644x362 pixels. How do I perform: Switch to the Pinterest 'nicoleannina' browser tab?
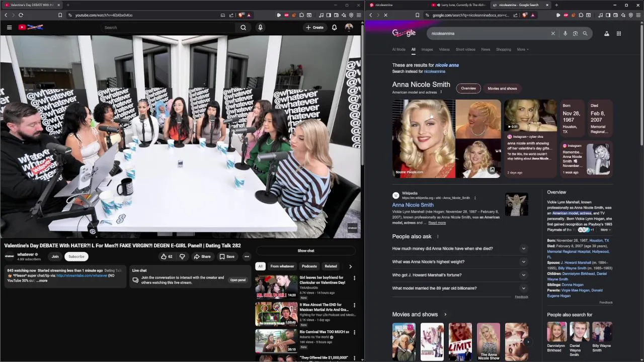tap(396, 5)
